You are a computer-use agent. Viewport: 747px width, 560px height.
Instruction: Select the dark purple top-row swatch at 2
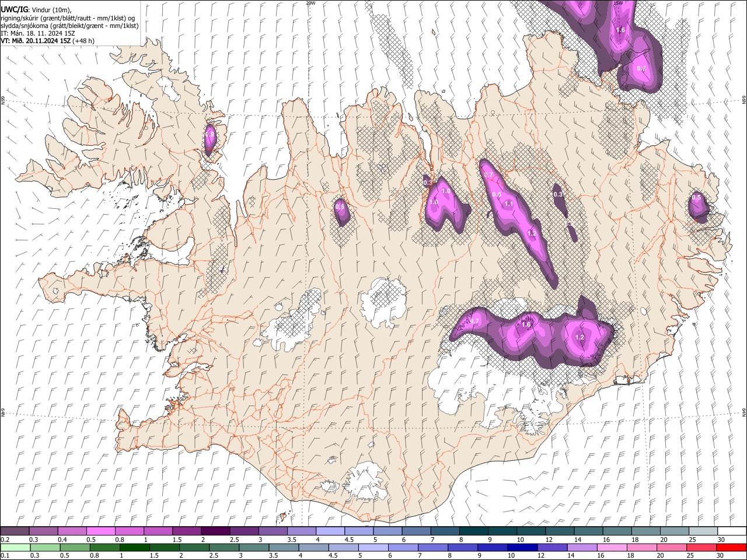215,531
